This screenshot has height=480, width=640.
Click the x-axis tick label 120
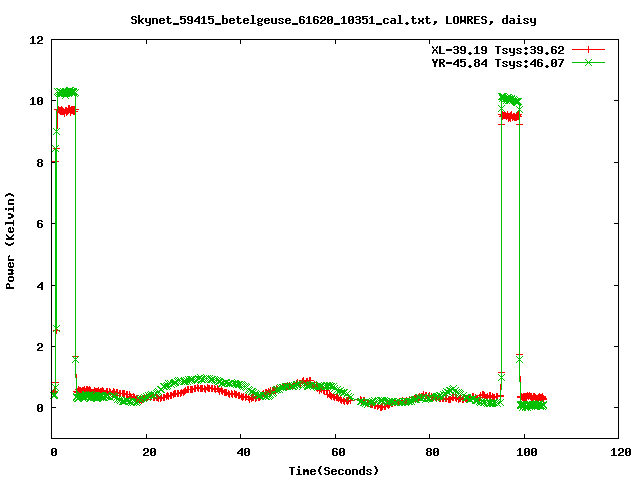point(621,452)
